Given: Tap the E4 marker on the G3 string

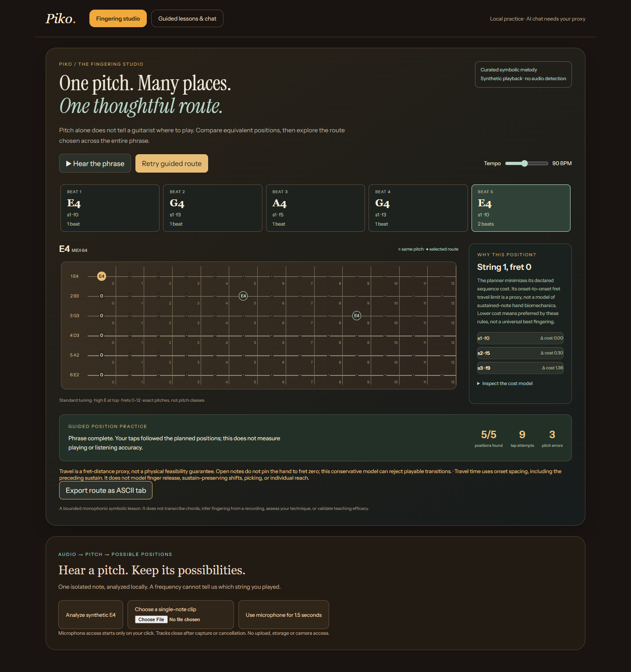Looking at the screenshot, I should point(357,316).
